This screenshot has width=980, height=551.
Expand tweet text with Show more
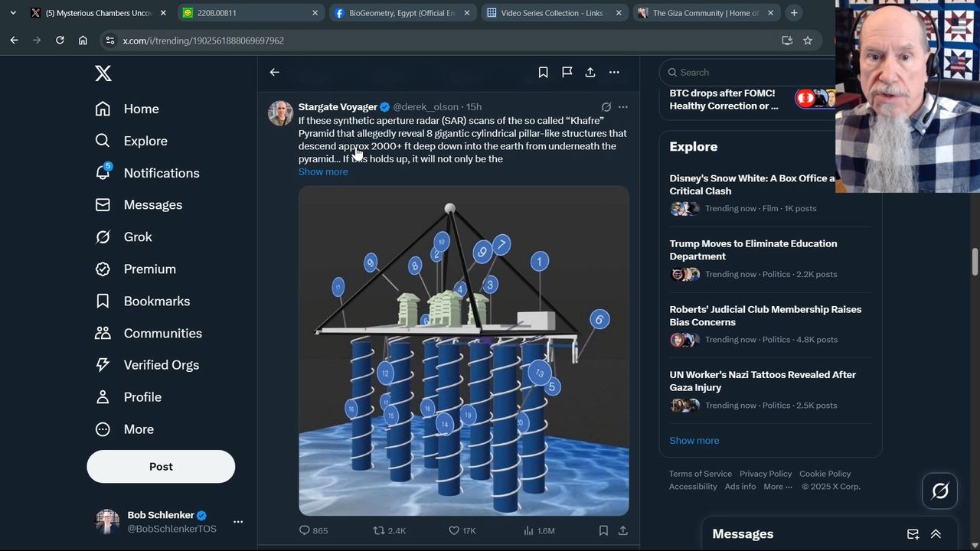323,171
